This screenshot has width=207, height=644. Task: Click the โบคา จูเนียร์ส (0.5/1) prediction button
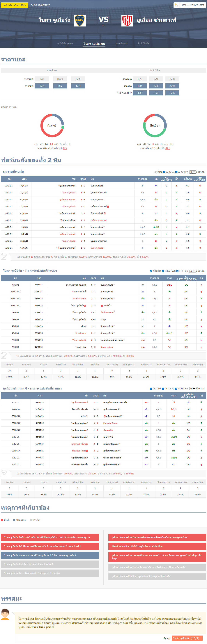tap(187, 638)
